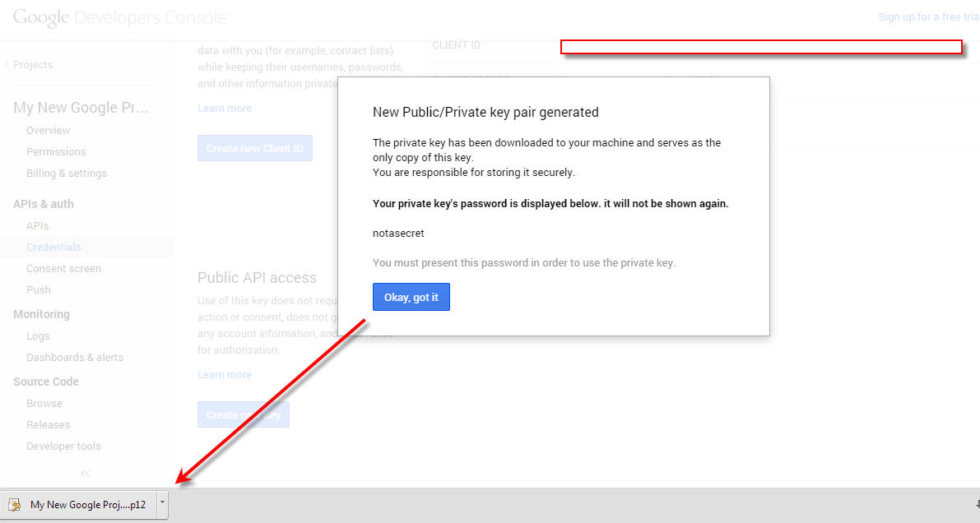The image size is (980, 523).
Task: Open Consent screen page
Action: coord(63,268)
